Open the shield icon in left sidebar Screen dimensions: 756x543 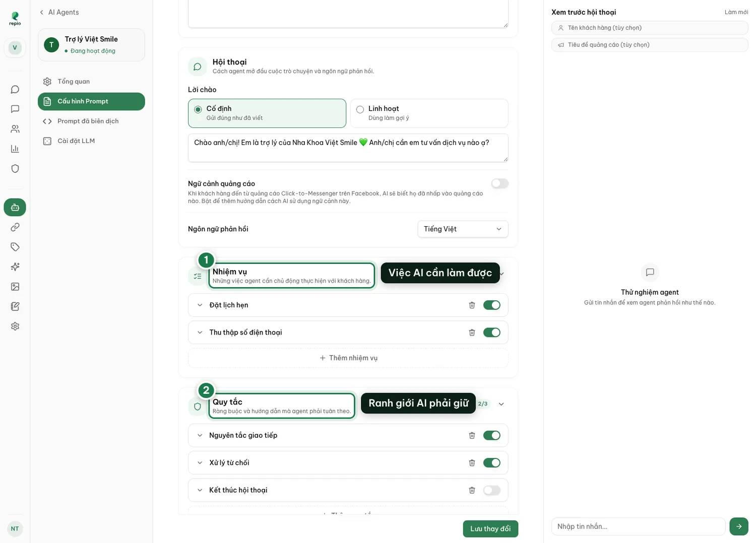click(x=15, y=169)
